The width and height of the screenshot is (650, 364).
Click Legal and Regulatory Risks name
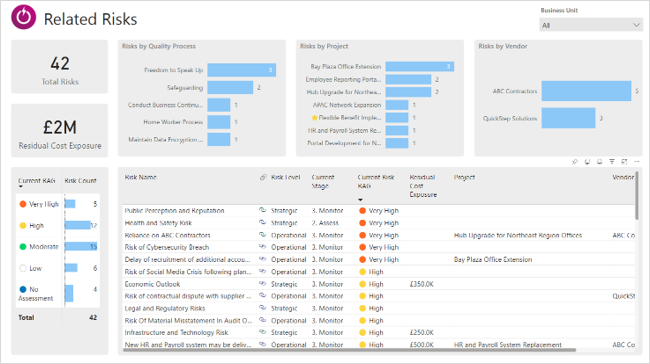(x=165, y=308)
